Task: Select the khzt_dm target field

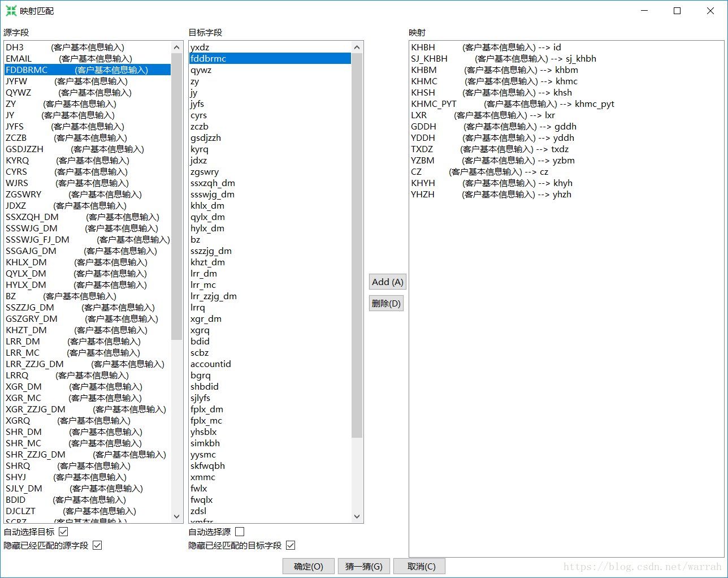Action: coord(270,262)
